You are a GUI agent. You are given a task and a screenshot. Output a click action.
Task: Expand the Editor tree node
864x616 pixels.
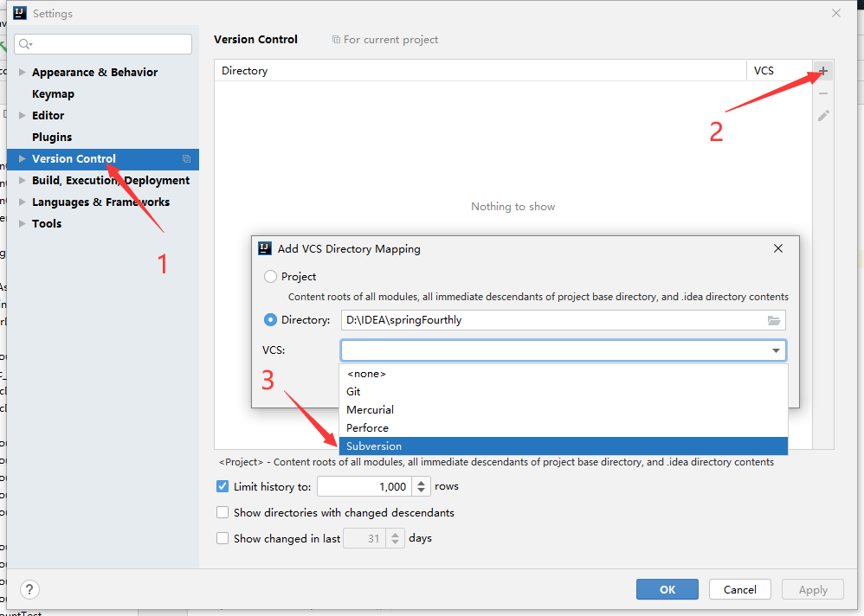[22, 116]
